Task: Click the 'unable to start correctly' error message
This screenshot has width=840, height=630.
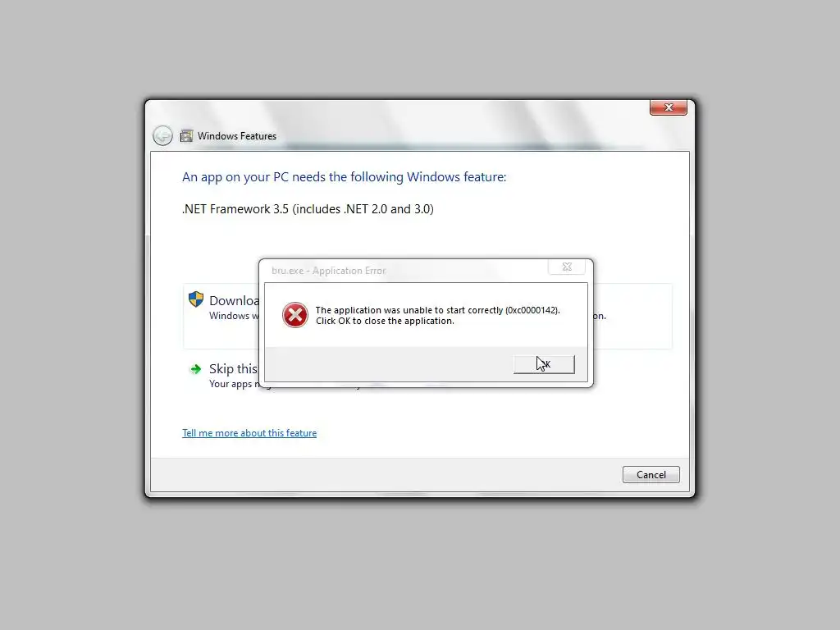Action: point(437,310)
